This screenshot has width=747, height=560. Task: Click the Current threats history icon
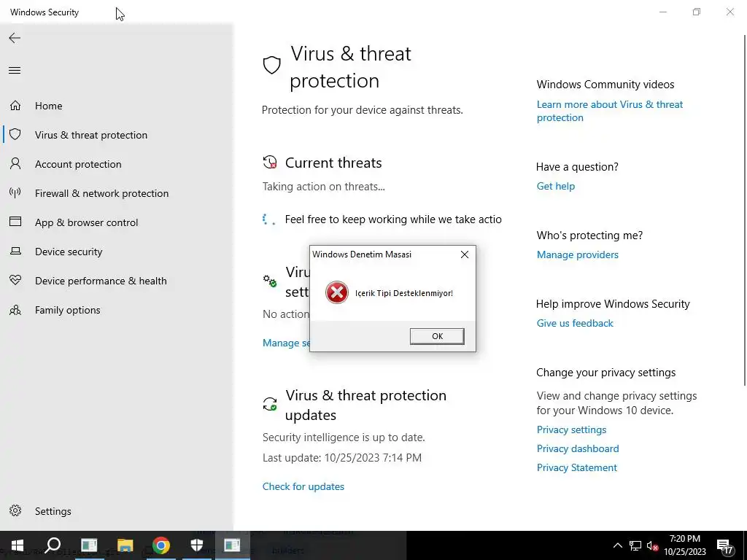[x=270, y=163]
